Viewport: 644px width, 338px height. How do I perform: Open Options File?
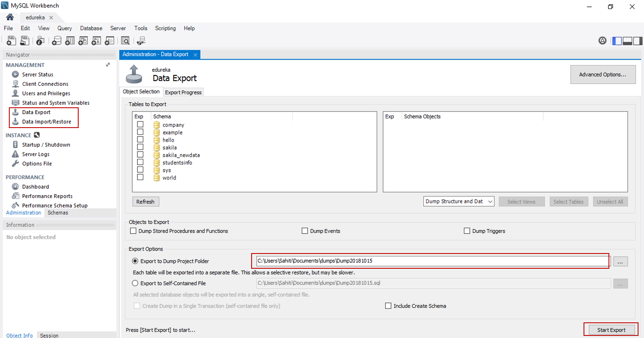[x=37, y=164]
